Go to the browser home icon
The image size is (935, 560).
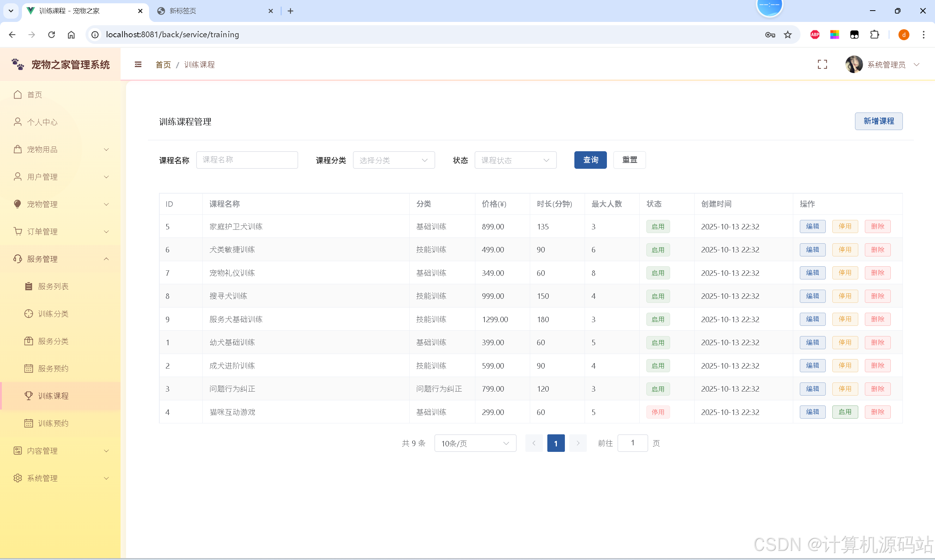71,35
